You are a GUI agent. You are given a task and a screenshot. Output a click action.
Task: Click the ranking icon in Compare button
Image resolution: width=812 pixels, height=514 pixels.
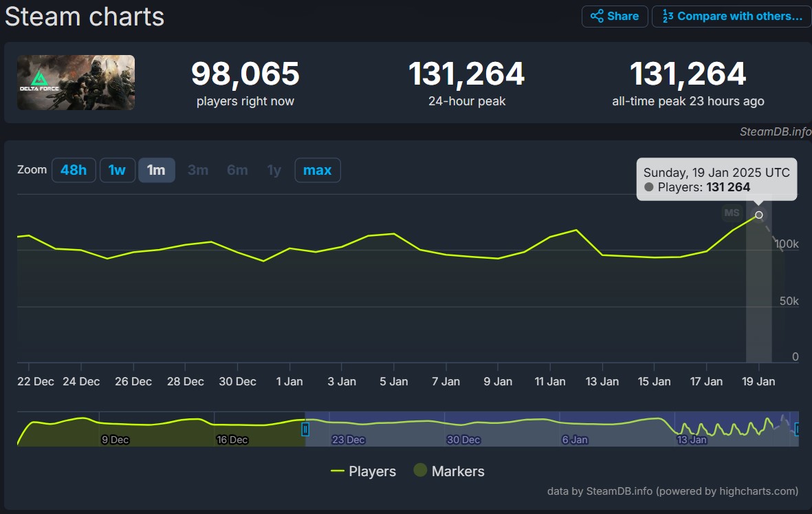[x=668, y=17]
